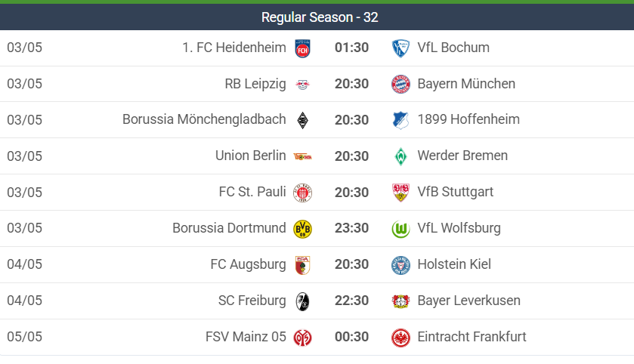
Task: Click the Regular Season - 32 header
Action: (x=320, y=17)
